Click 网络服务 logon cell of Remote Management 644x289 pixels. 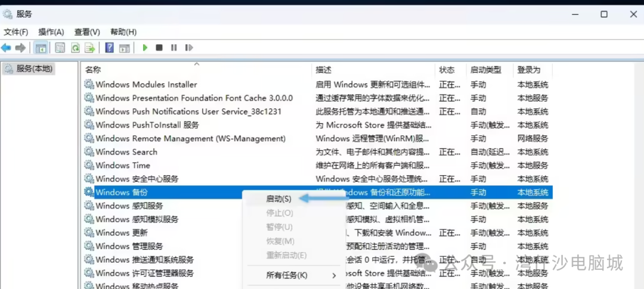[x=532, y=138]
